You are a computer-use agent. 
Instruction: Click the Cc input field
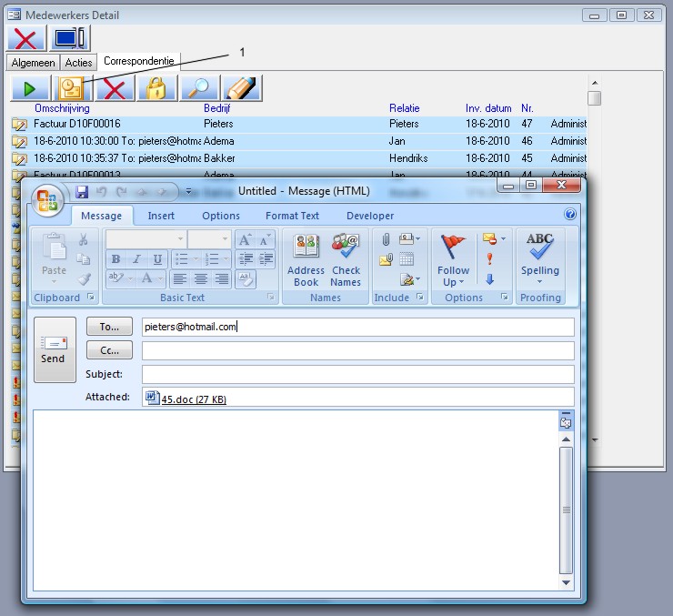358,350
